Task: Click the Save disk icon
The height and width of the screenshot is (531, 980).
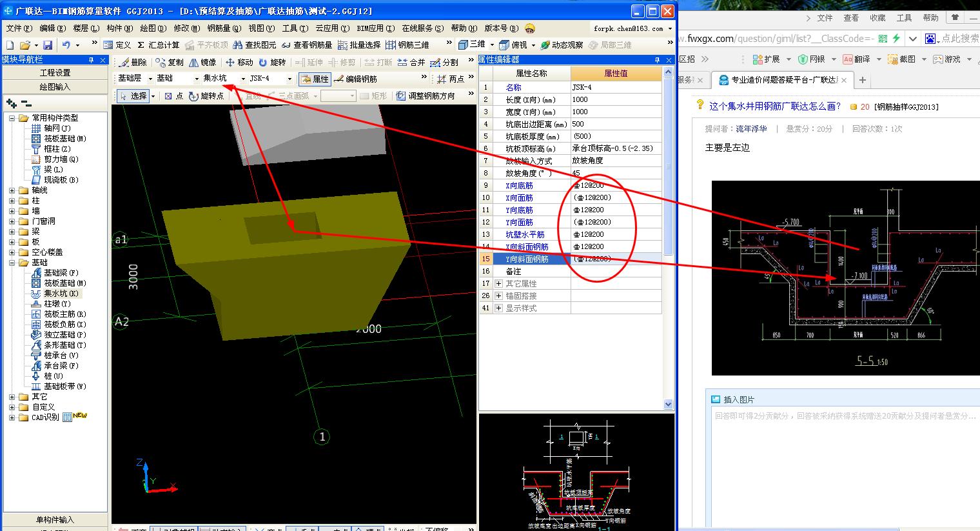Action: pyautogui.click(x=47, y=45)
